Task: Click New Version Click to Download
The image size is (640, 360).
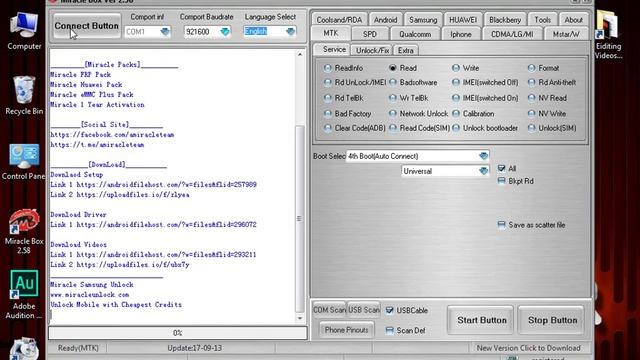Action: pyautogui.click(x=528, y=348)
